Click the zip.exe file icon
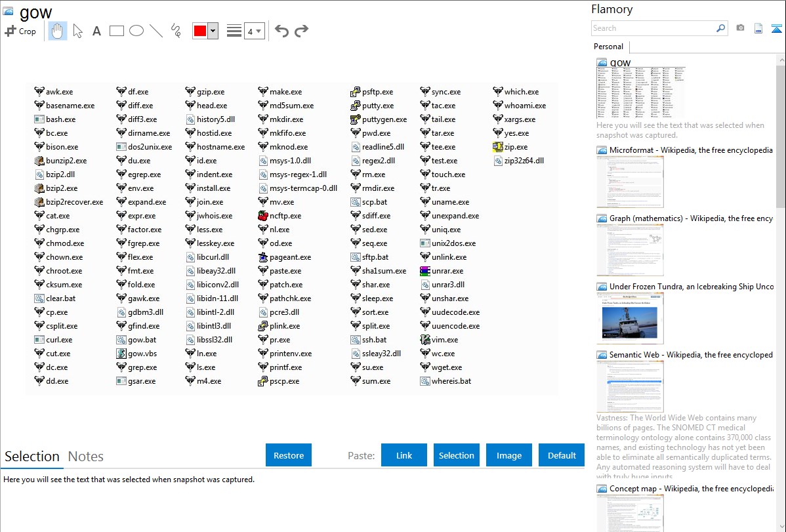This screenshot has height=532, width=786. 498,147
